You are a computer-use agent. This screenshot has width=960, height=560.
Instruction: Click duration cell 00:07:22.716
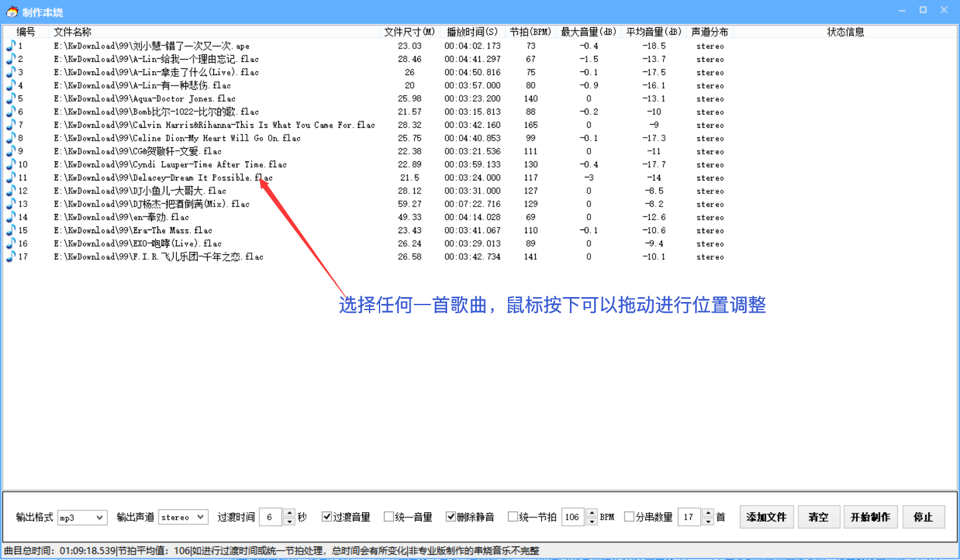point(472,204)
